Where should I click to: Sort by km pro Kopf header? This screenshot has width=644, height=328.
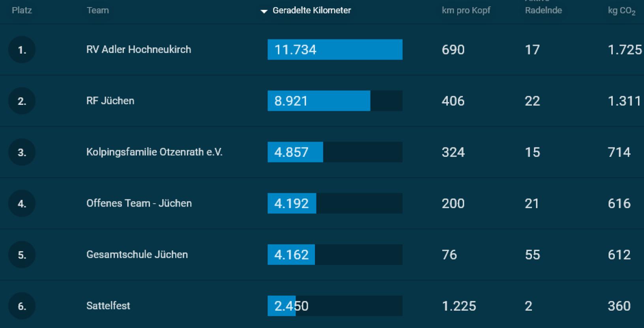click(x=466, y=10)
